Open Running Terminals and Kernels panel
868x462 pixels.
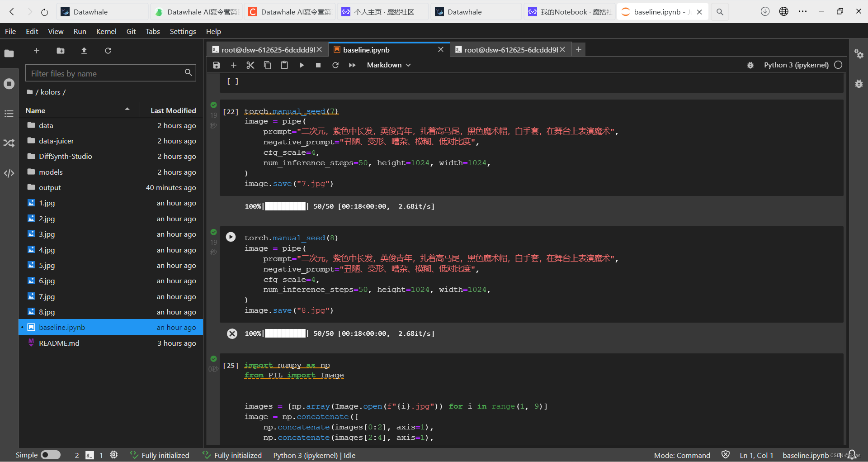[9, 84]
